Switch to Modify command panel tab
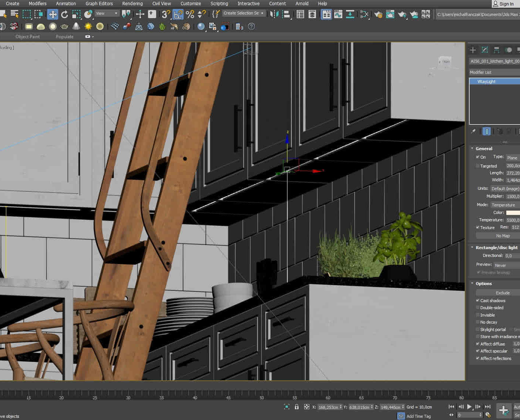 point(485,50)
